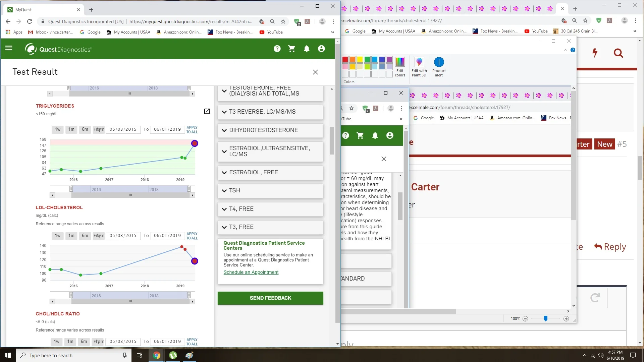Screen dimensions: 644x362
Task: Go back in the MyQuest browser window
Action: 8,21
